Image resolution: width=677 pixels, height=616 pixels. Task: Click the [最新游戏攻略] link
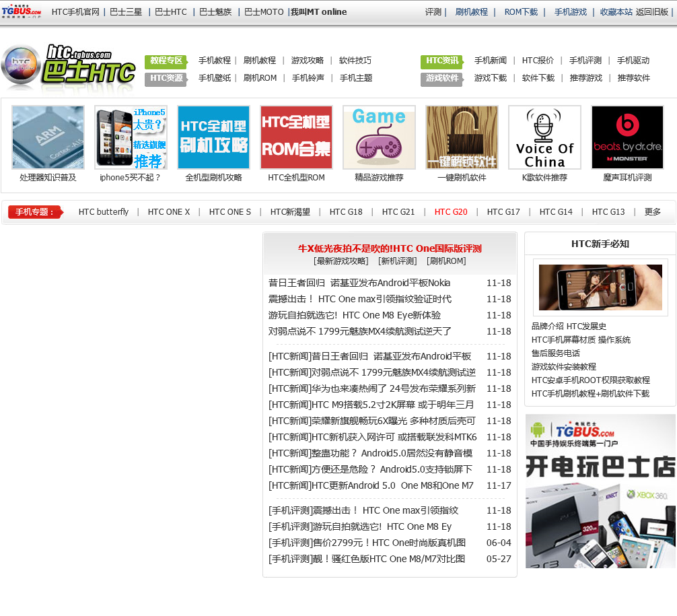pyautogui.click(x=341, y=261)
